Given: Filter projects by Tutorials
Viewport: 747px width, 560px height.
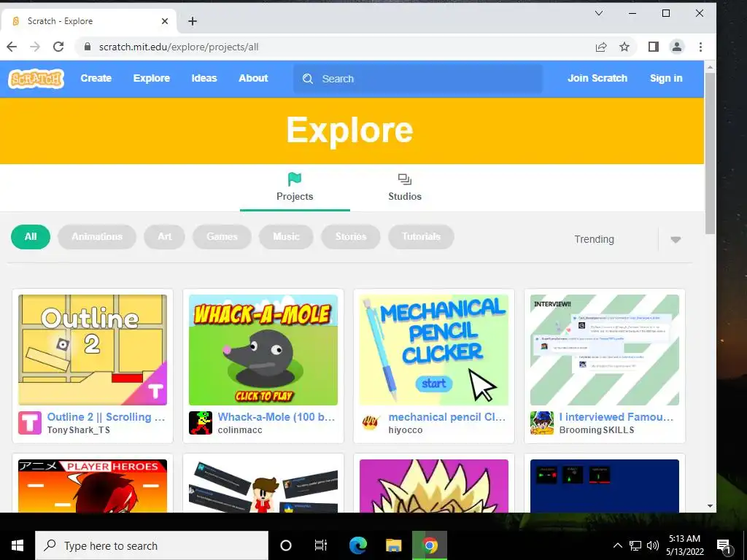Looking at the screenshot, I should click(421, 237).
